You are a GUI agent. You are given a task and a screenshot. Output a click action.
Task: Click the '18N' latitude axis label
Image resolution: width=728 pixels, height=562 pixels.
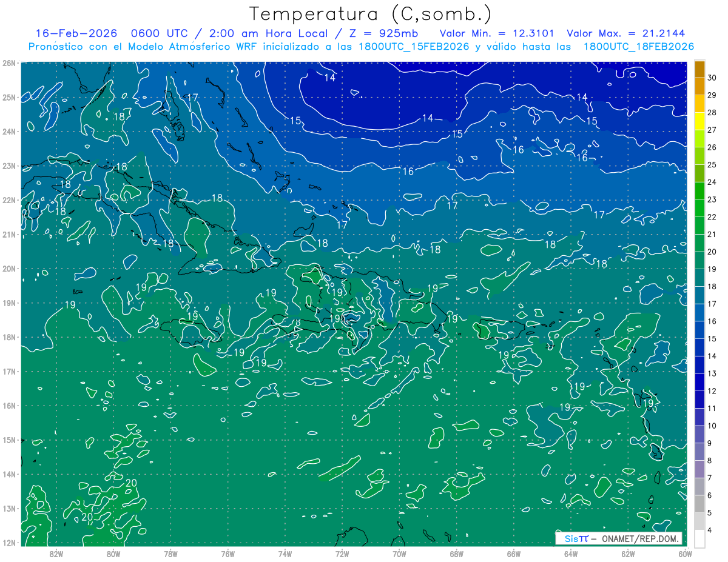pyautogui.click(x=8, y=337)
